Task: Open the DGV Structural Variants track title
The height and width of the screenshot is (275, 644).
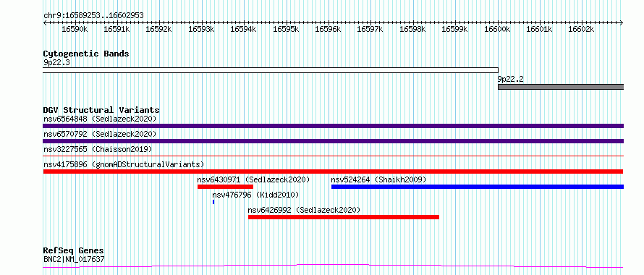Action: coord(101,110)
